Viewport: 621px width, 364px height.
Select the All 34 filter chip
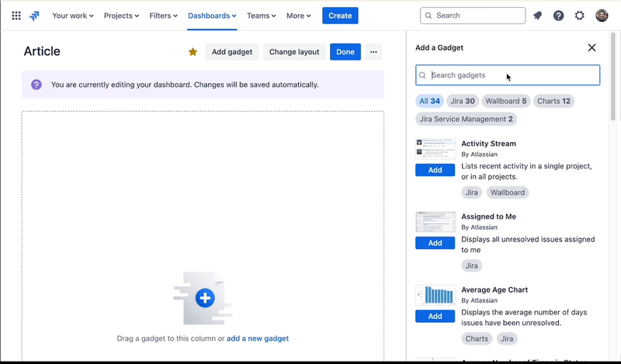430,101
